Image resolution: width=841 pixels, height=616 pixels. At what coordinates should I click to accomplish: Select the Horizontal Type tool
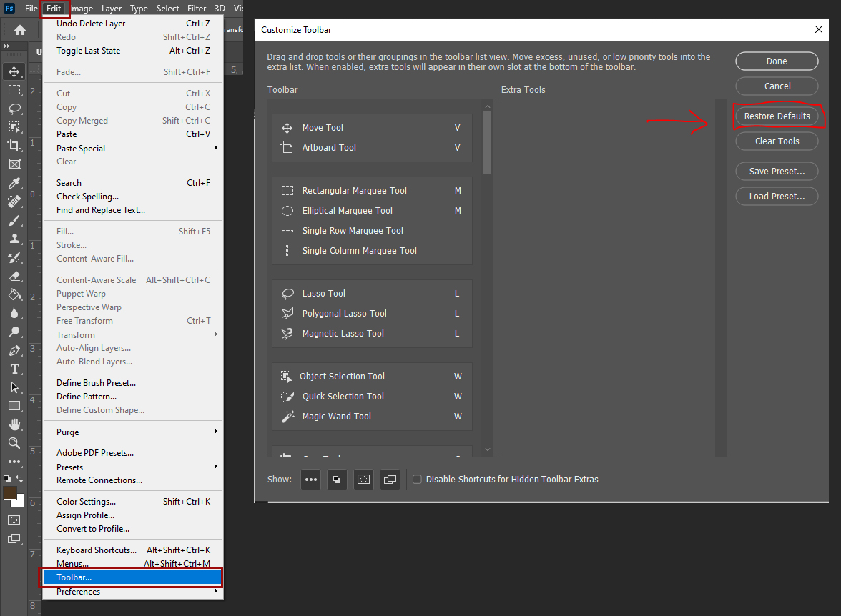click(14, 369)
